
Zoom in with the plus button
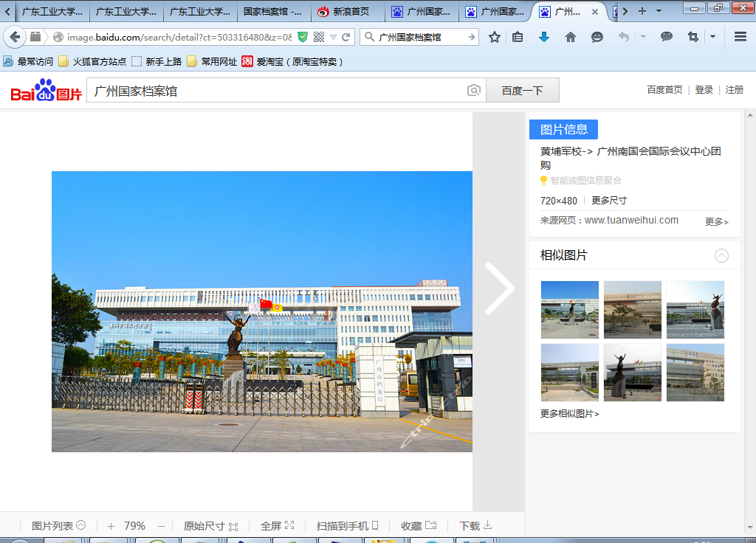click(111, 526)
